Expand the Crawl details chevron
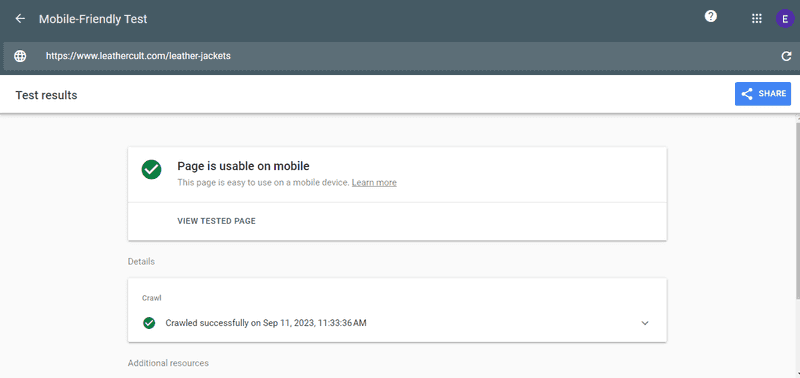Image resolution: width=800 pixels, height=378 pixels. pyautogui.click(x=645, y=323)
